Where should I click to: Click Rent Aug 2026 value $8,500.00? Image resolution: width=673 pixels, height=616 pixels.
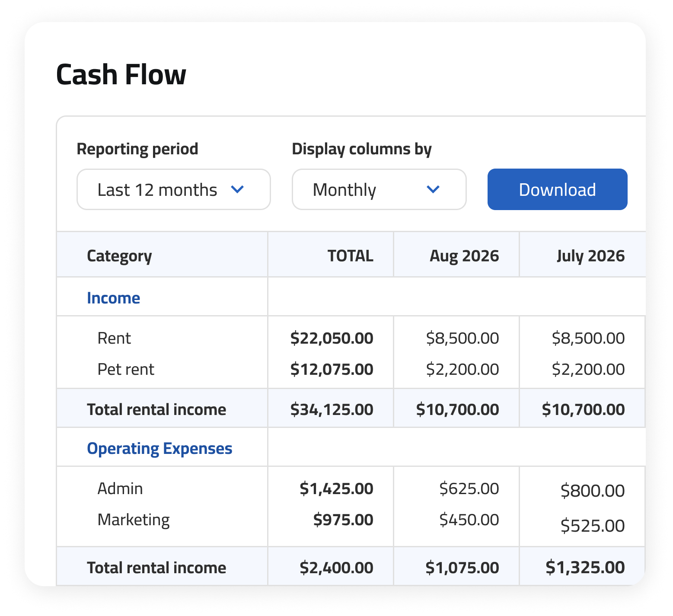(x=462, y=338)
